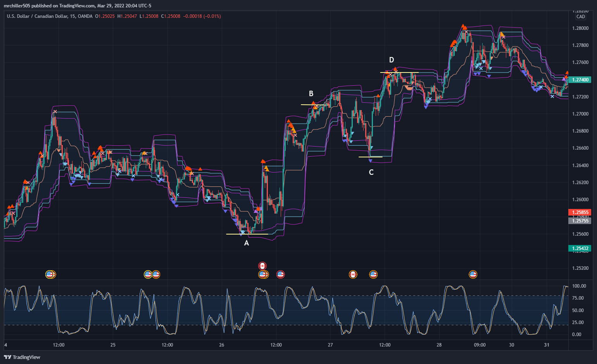Select the yellow horizontal line below label B
Screen dimensions: 597x364
(x=315, y=105)
